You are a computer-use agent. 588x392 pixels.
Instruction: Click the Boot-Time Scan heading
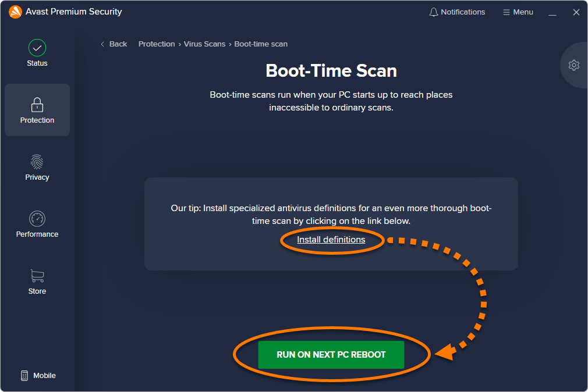pyautogui.click(x=331, y=71)
